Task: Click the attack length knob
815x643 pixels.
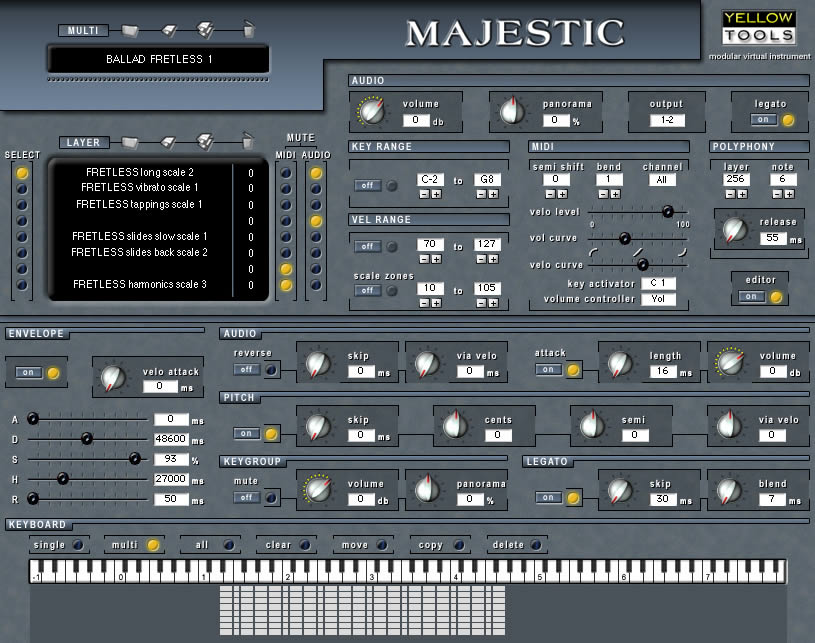Action: (x=620, y=363)
